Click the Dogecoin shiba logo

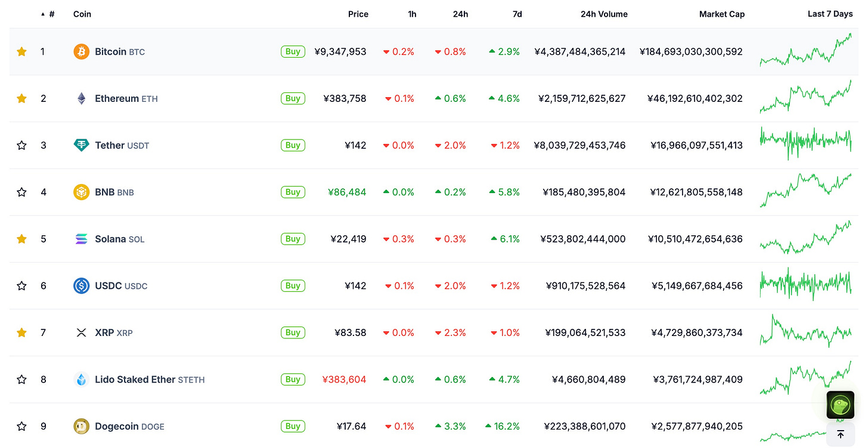coord(81,427)
